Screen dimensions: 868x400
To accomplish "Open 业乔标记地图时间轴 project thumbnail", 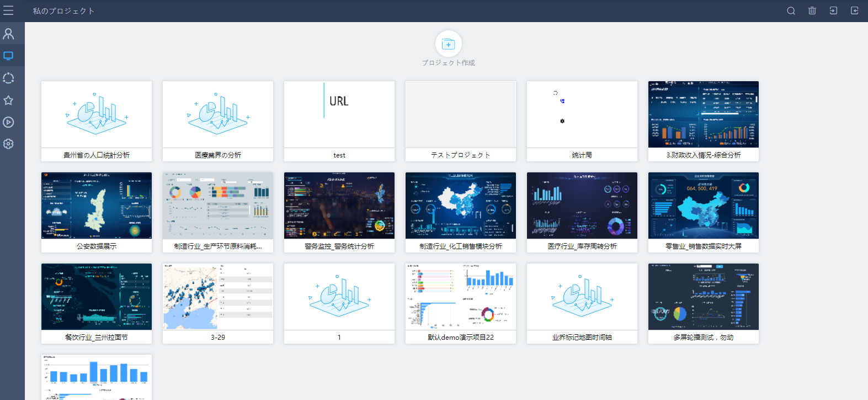I will pos(582,297).
